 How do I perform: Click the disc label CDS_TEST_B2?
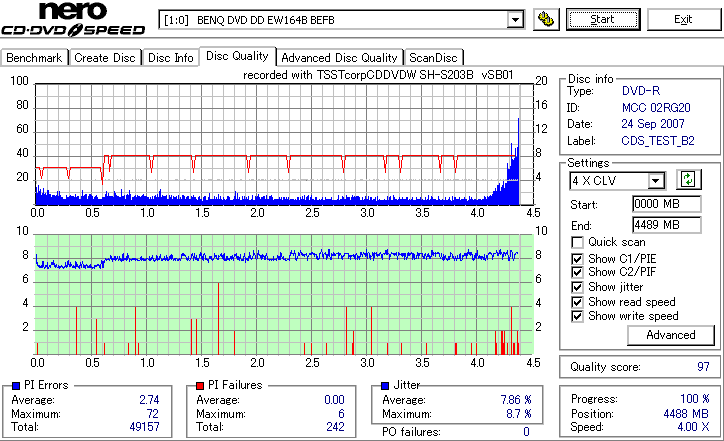point(658,141)
